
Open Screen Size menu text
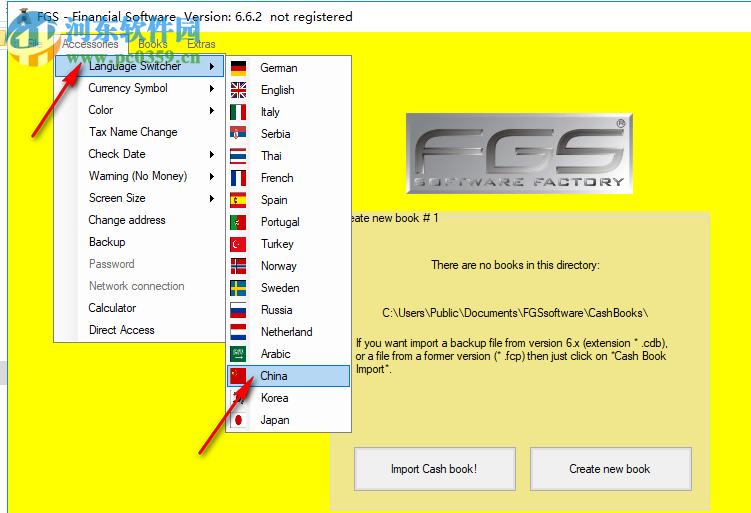[x=117, y=198]
